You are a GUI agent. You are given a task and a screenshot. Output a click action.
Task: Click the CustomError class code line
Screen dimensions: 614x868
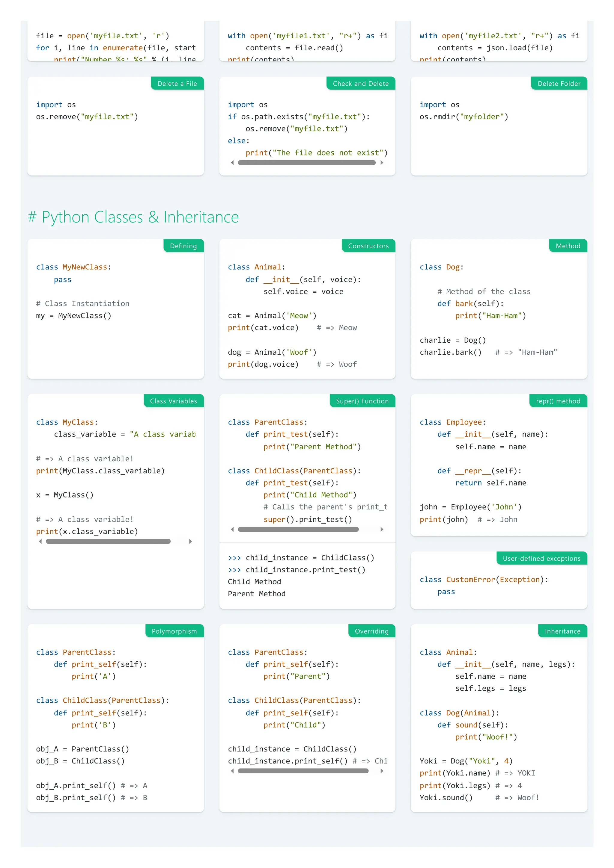click(x=484, y=580)
